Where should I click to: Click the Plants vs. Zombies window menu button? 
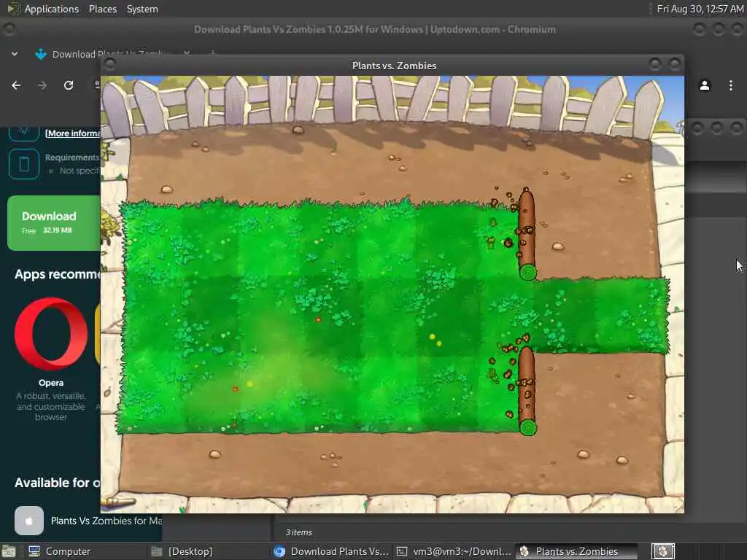pyautogui.click(x=111, y=64)
